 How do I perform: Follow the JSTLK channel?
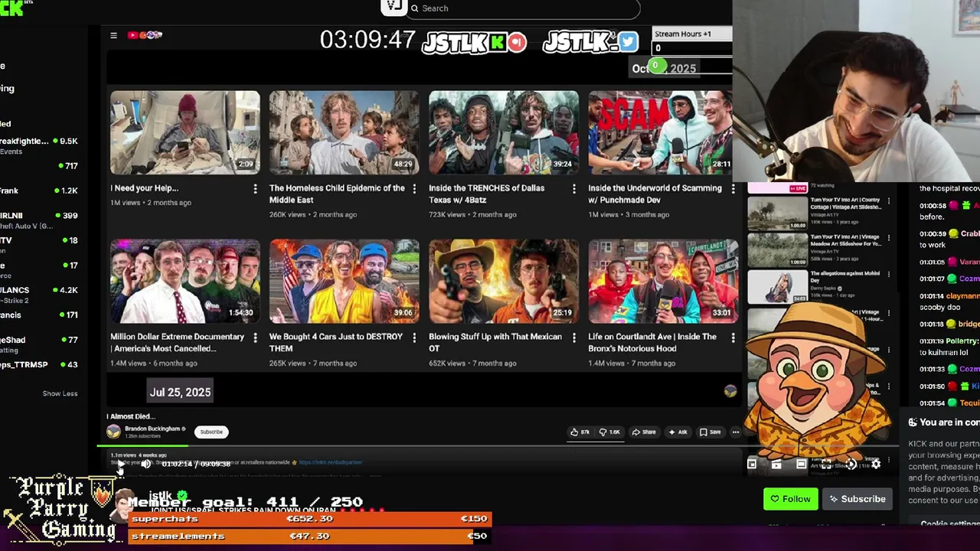[790, 499]
